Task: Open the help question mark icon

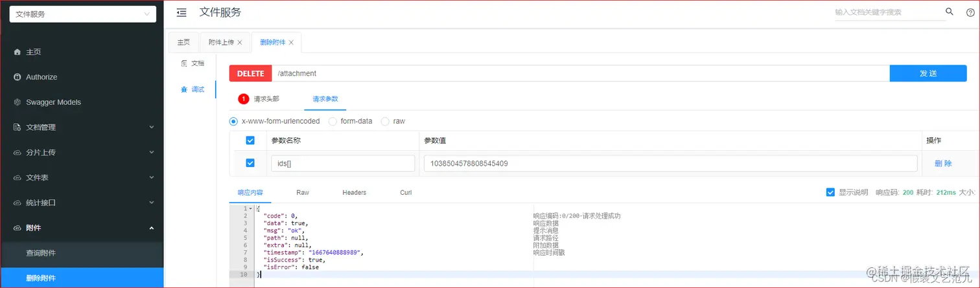Action: pyautogui.click(x=970, y=12)
